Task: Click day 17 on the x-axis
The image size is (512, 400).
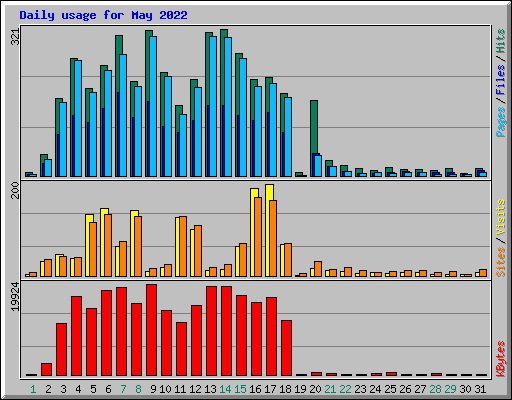Action: 270,389
